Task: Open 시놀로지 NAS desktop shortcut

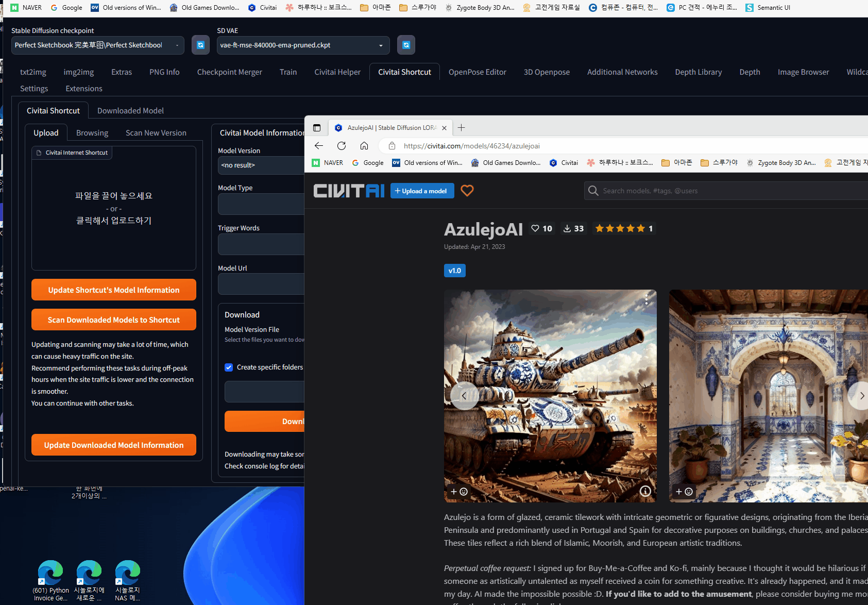Action: point(127,581)
